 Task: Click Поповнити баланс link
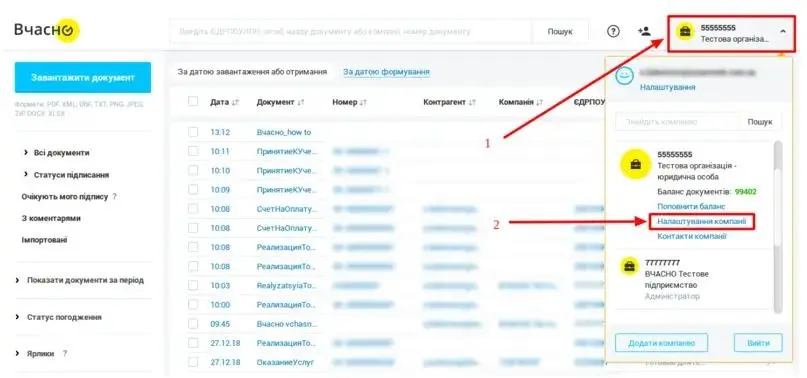click(691, 207)
